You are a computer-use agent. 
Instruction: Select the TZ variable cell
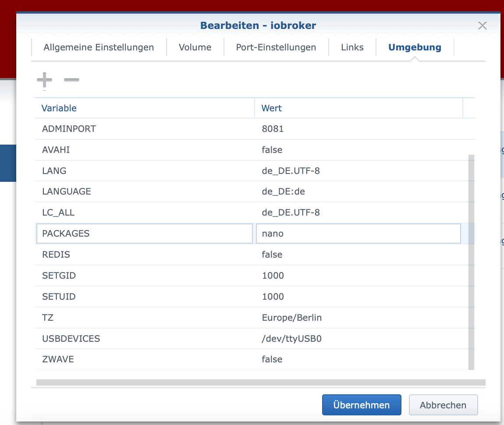coord(145,318)
